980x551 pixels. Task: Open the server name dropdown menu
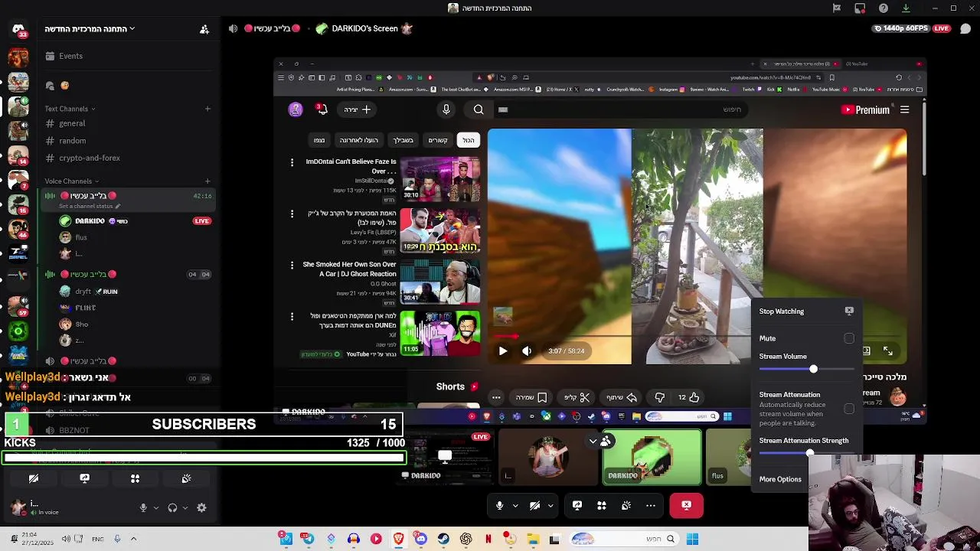click(90, 29)
